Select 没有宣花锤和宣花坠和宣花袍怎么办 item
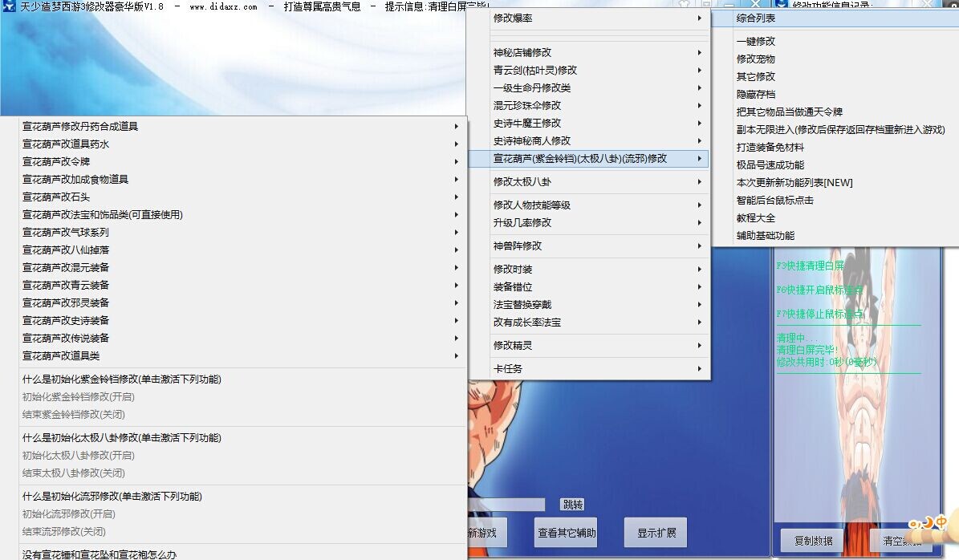Image resolution: width=959 pixels, height=560 pixels. point(100,554)
